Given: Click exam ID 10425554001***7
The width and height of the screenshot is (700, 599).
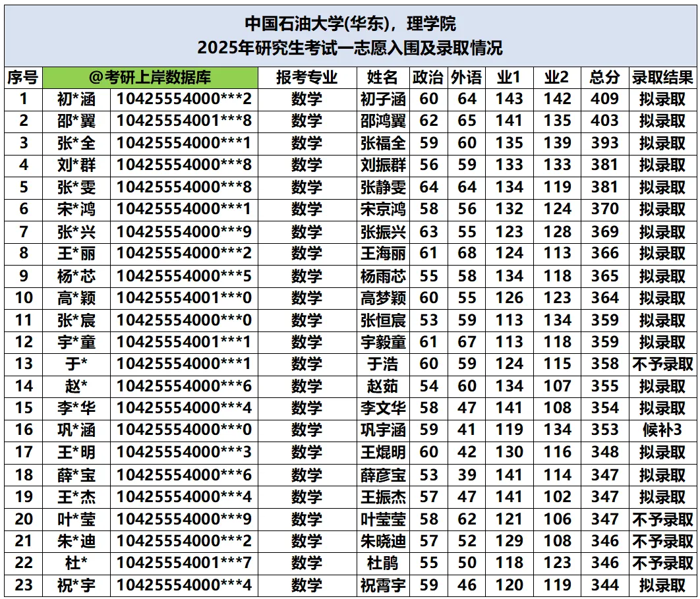Looking at the screenshot, I should click(x=184, y=563).
